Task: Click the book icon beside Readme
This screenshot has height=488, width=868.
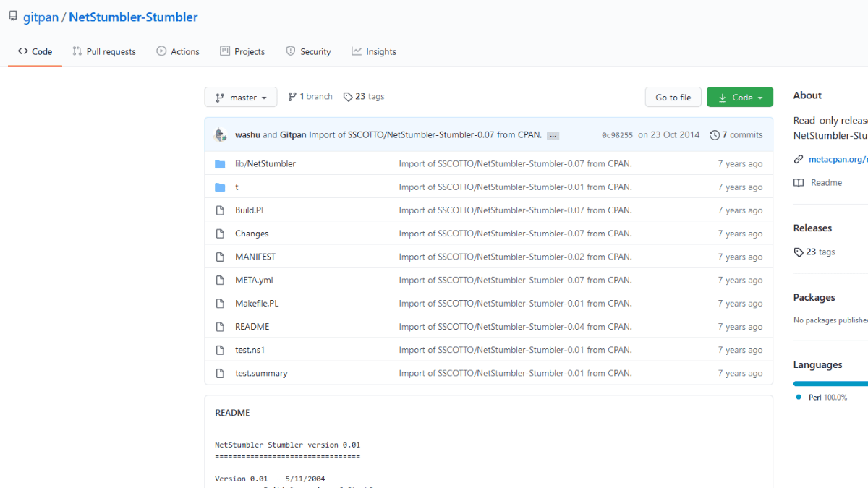Action: click(x=799, y=183)
